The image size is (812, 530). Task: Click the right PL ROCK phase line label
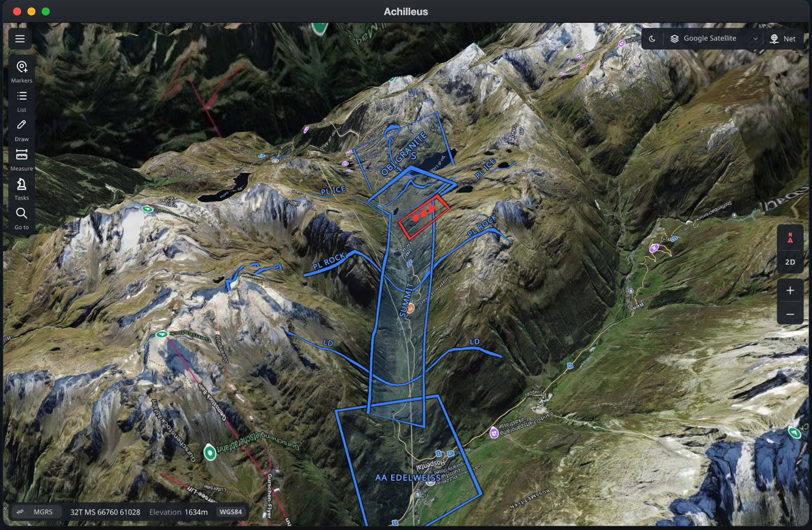tap(482, 226)
